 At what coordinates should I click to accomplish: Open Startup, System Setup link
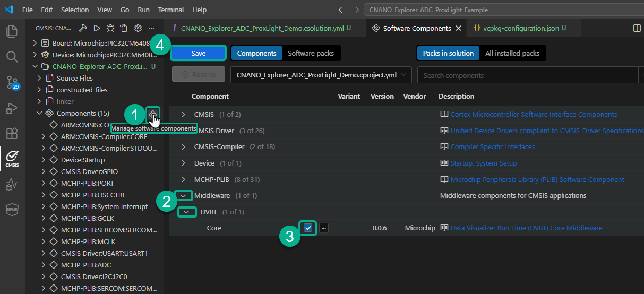(484, 163)
